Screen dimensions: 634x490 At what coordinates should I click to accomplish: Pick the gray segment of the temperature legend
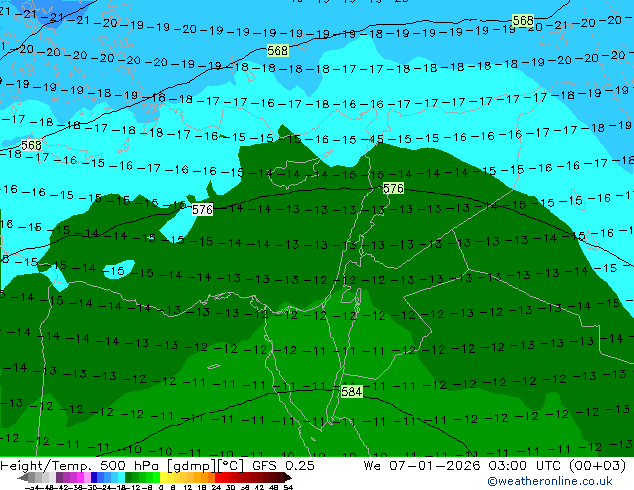tap(32, 477)
